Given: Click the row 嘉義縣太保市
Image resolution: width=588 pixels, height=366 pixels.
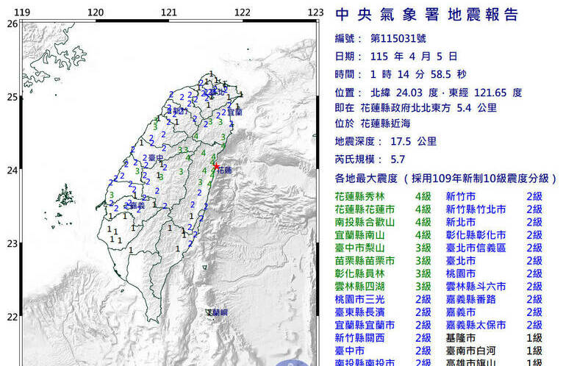Looking at the screenshot, I should point(494,325).
